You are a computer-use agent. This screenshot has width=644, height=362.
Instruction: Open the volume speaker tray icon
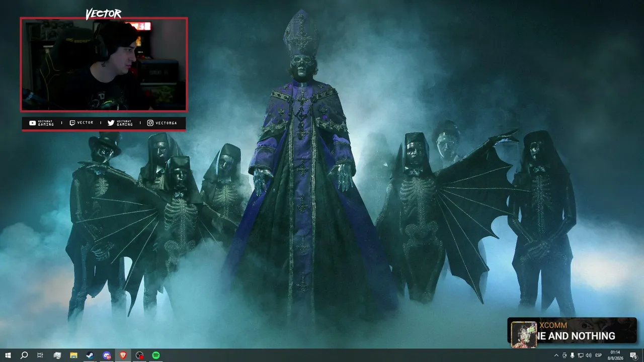(589, 355)
